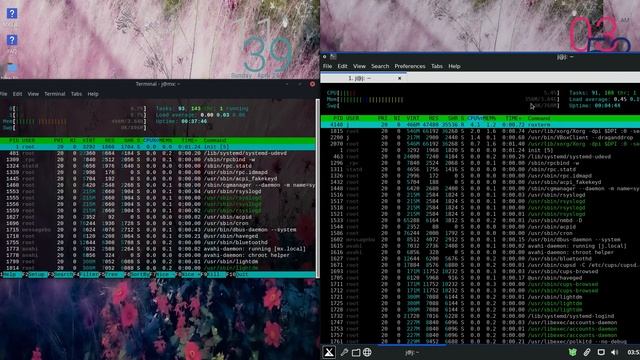Open the Terminal menu in left window
Image resolution: width=640 pixels, height=360 pixels.
click(x=55, y=94)
